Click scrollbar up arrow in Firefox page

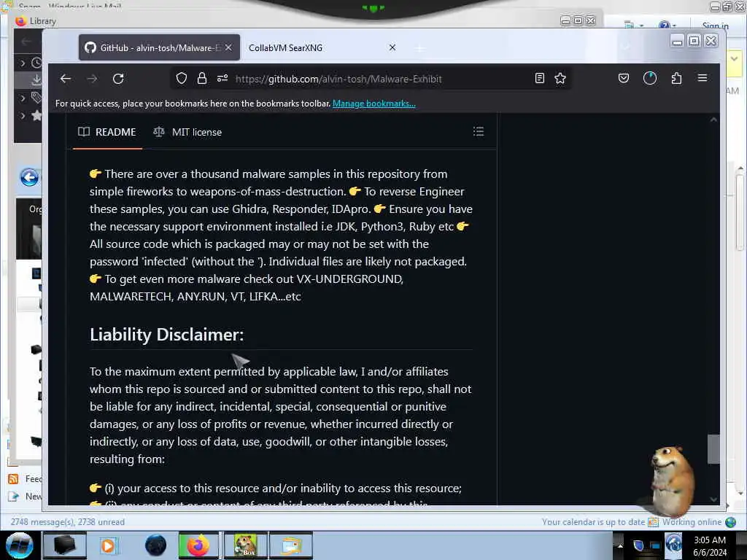coord(713,120)
